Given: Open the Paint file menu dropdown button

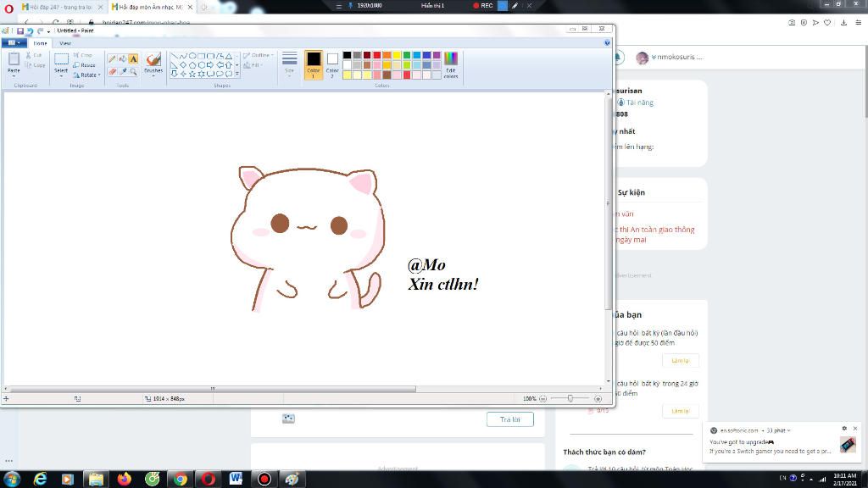Looking at the screenshot, I should (x=14, y=42).
